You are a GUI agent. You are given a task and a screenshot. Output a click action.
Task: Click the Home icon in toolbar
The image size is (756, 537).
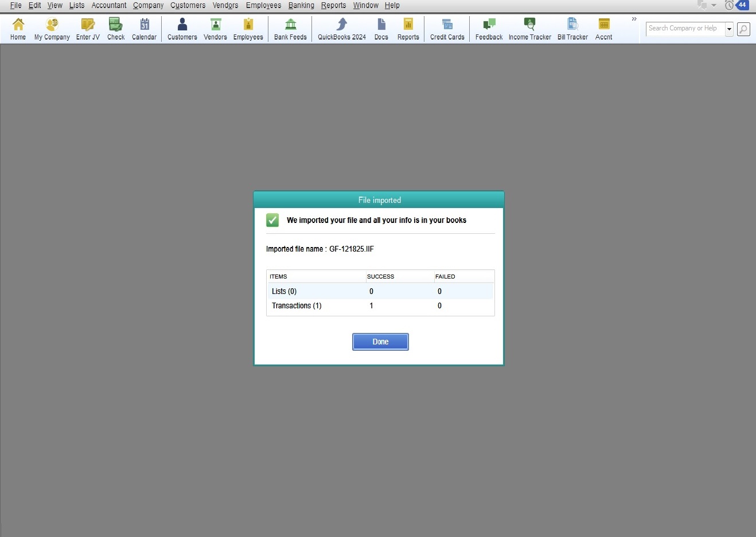click(x=18, y=29)
